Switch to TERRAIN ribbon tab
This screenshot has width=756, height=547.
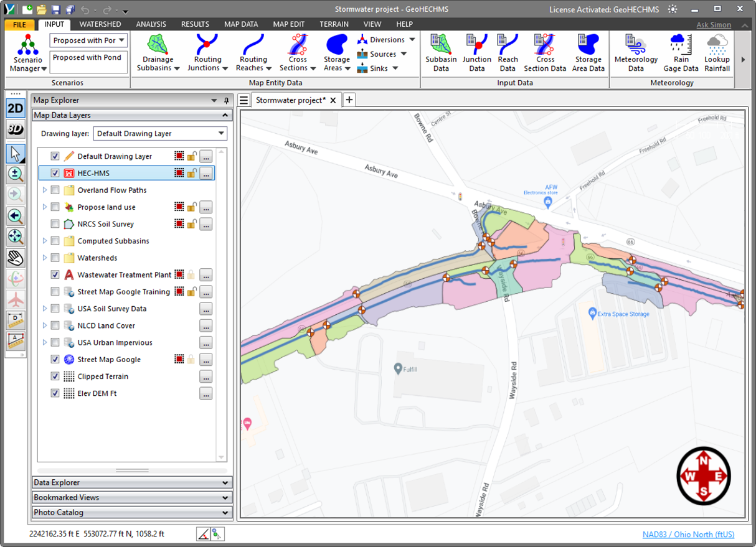click(x=334, y=24)
